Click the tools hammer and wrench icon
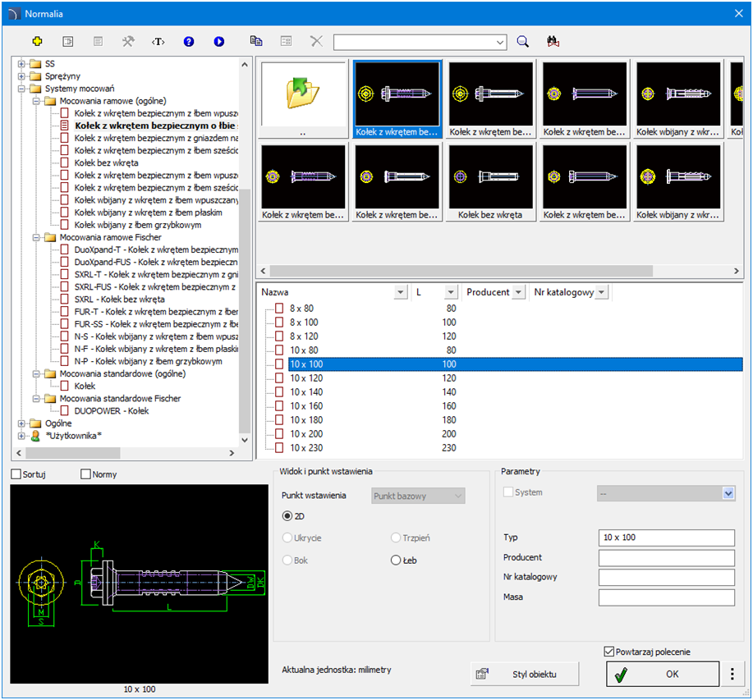 [128, 41]
